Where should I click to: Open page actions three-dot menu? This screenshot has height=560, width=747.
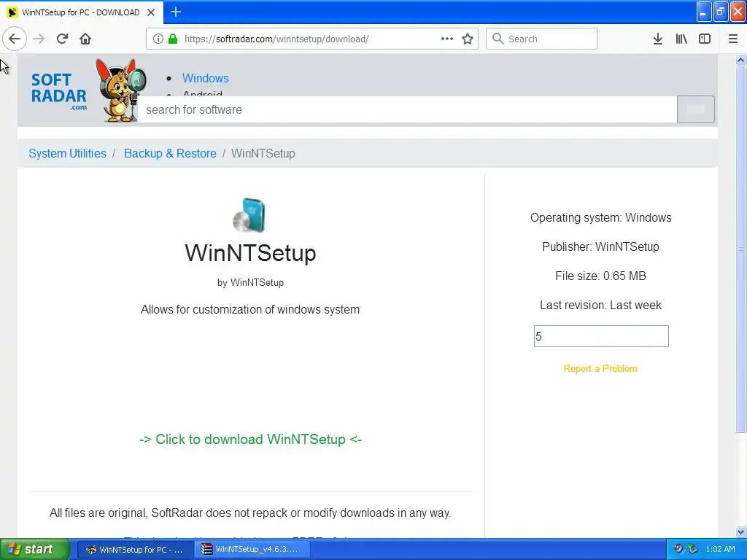447,39
